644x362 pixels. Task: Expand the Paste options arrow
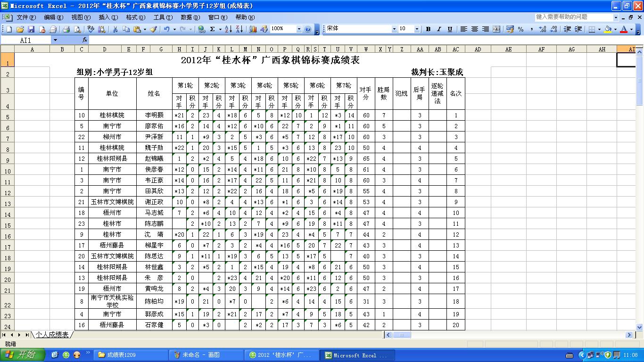(145, 29)
